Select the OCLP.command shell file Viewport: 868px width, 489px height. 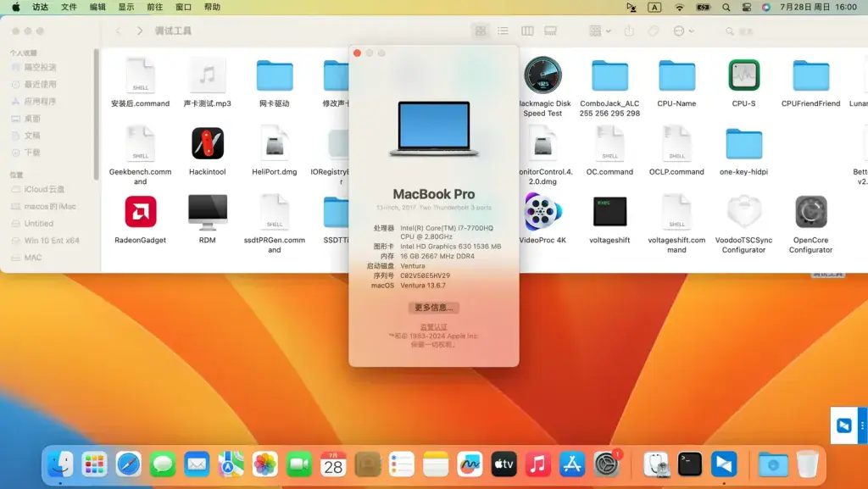[676, 143]
